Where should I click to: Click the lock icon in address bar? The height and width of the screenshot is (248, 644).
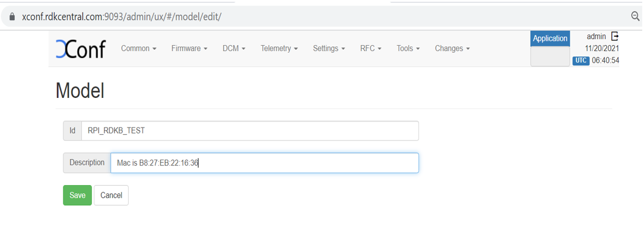tap(11, 17)
